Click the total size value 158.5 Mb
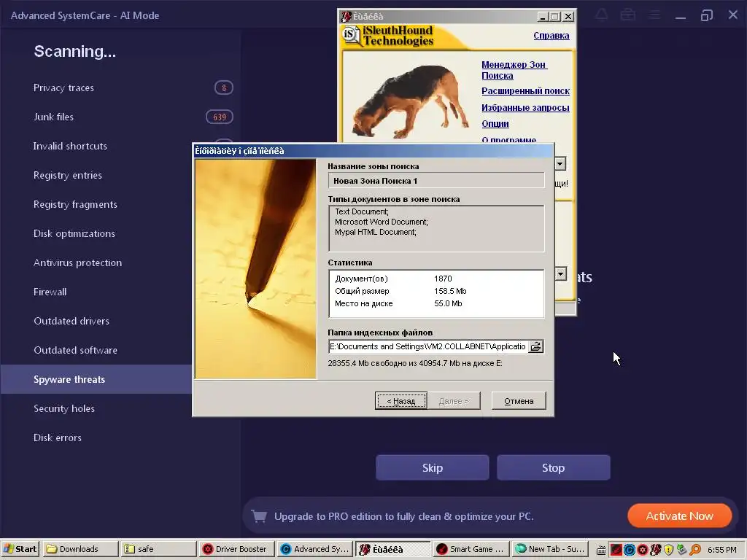The width and height of the screenshot is (747, 560). click(x=450, y=291)
